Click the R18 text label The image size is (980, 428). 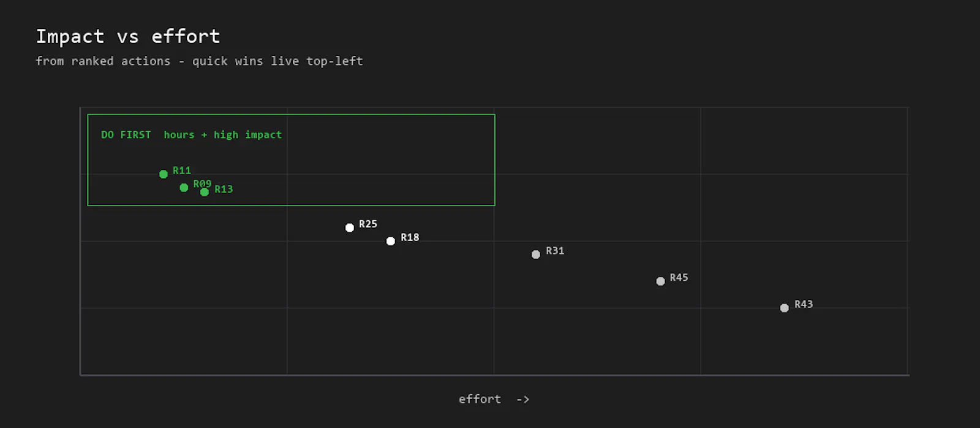click(410, 237)
